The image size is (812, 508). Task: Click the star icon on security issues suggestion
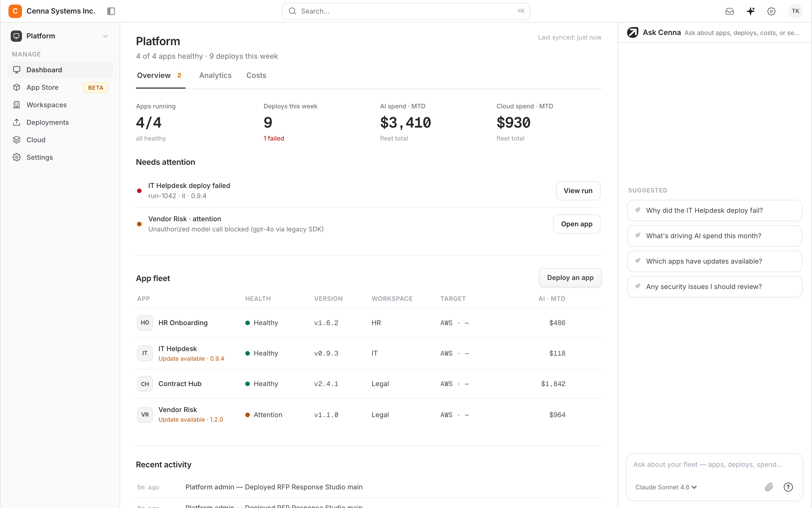(x=637, y=286)
